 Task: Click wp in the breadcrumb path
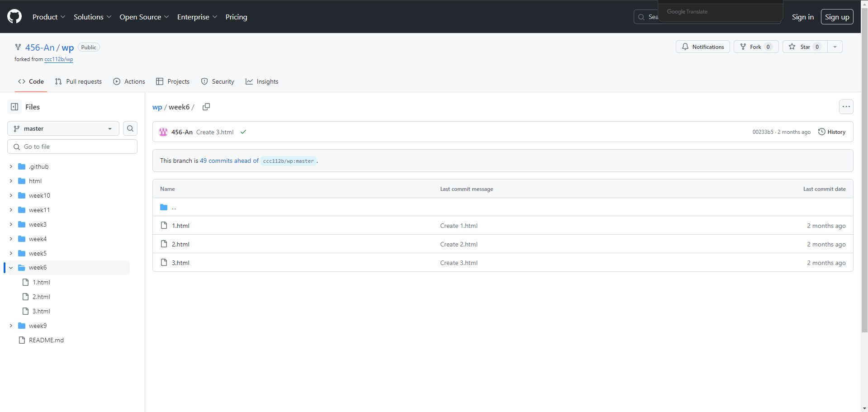[x=157, y=107]
